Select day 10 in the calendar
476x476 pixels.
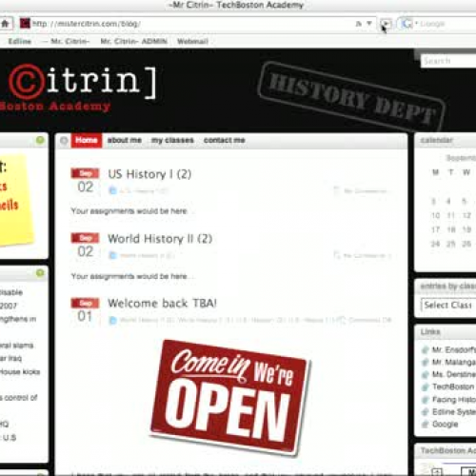[435, 215]
